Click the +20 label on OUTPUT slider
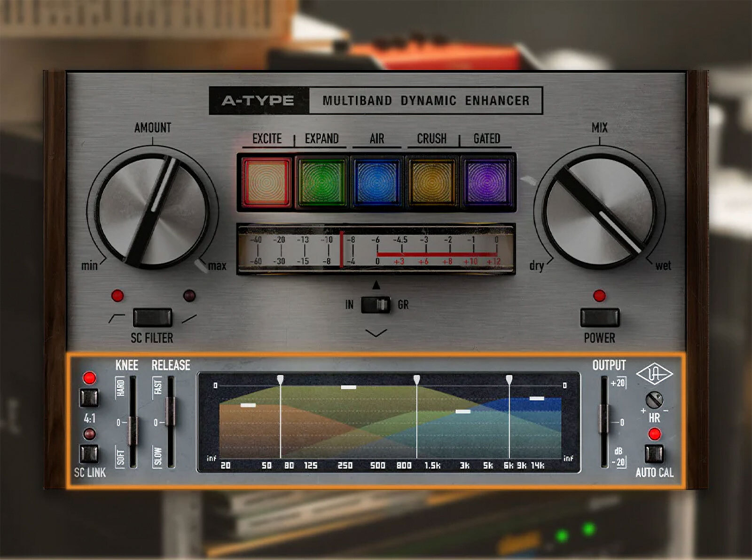752x560 pixels. 618,383
